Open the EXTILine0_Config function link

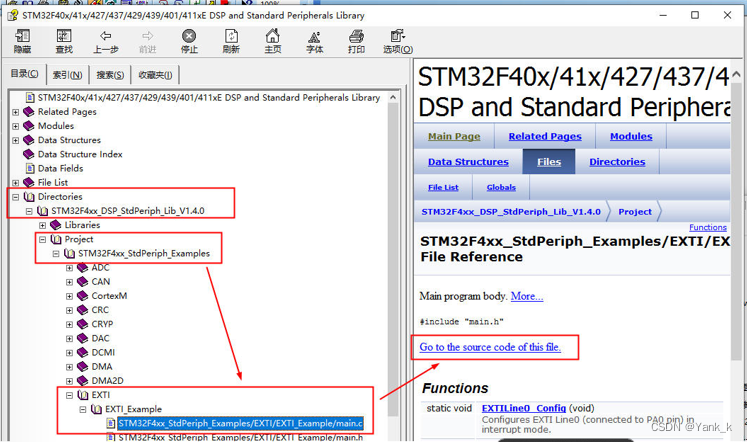[524, 408]
